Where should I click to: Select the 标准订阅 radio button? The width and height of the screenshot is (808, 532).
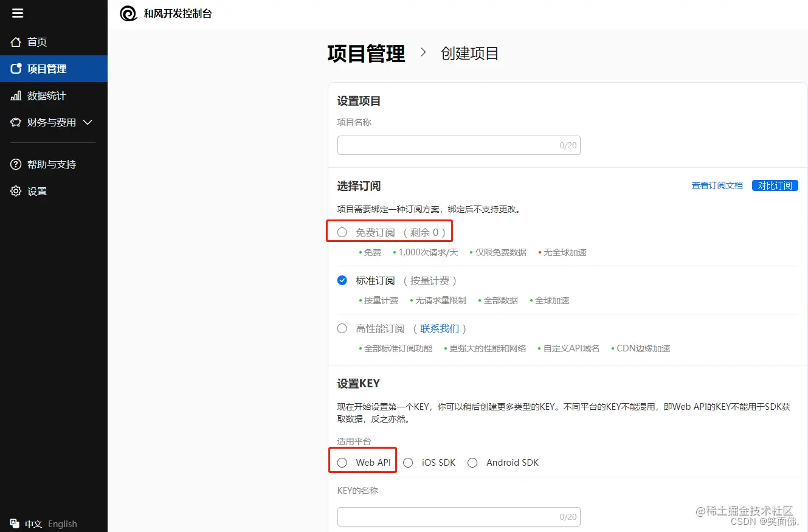[x=342, y=280]
